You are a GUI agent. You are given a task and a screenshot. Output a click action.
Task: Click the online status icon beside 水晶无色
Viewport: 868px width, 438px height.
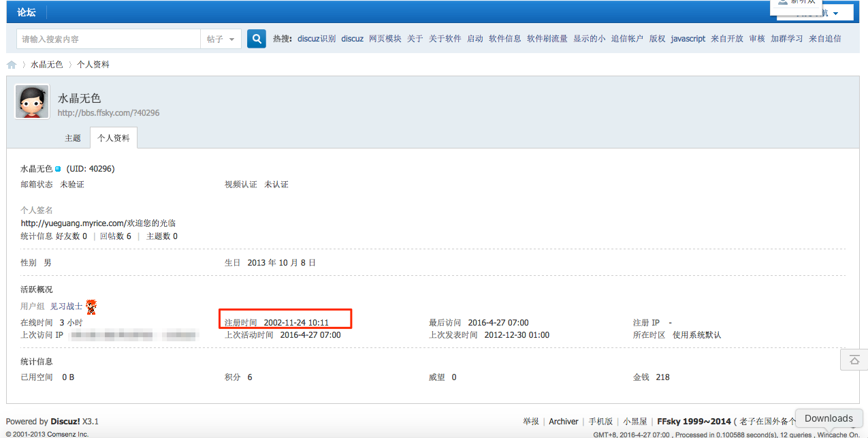[58, 169]
